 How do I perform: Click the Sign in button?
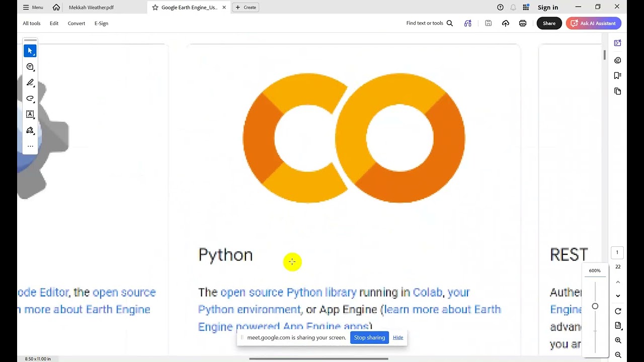pos(548,8)
